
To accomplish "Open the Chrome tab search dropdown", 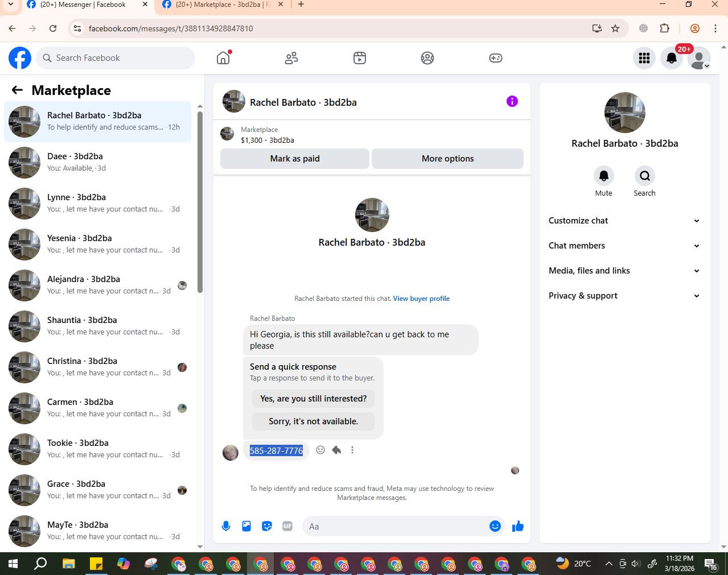I will coord(10,5).
